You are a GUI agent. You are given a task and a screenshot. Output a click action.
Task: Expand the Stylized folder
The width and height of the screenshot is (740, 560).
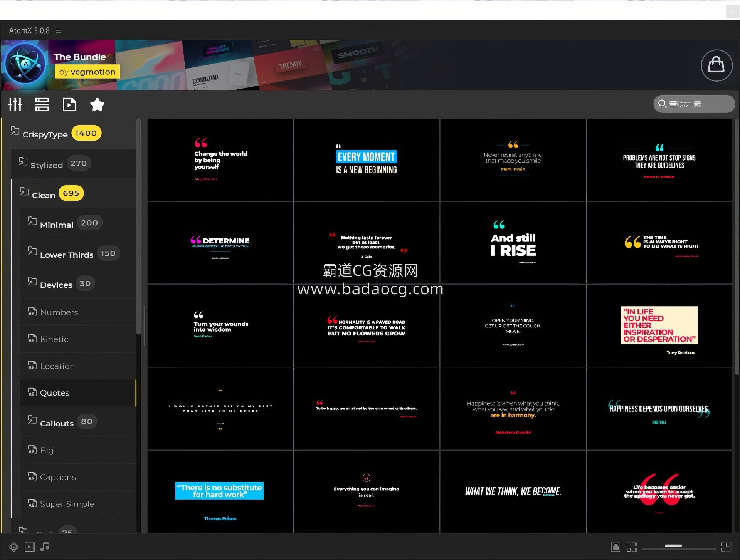(74, 164)
